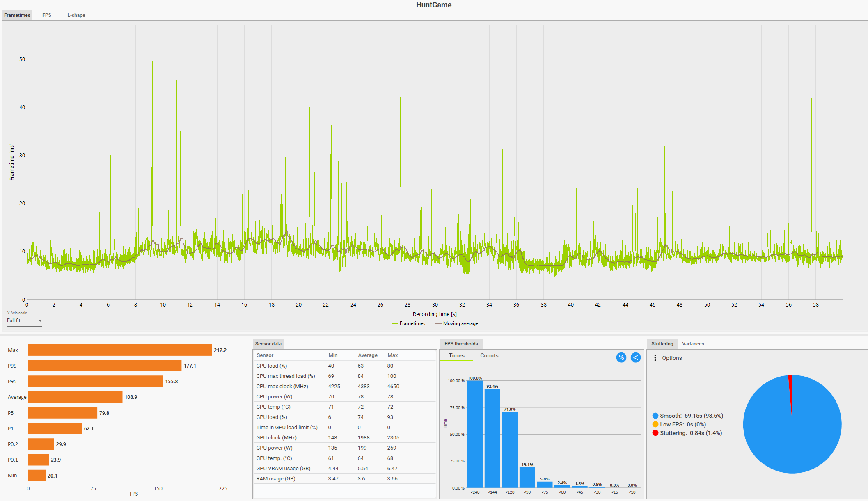This screenshot has height=501, width=868.
Task: Click the blue percent toggle button
Action: click(x=621, y=357)
